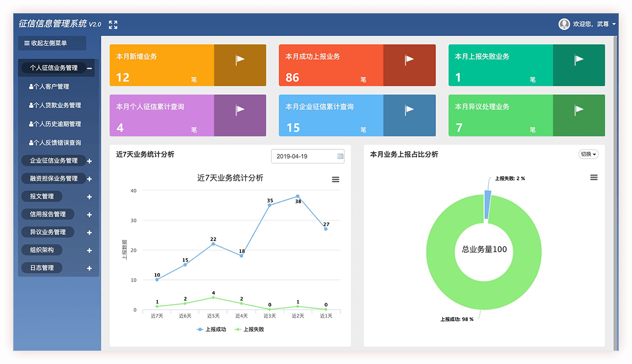The image size is (632, 364).
Task: Toggle 上报成功 series in chart legend
Action: [x=212, y=329]
